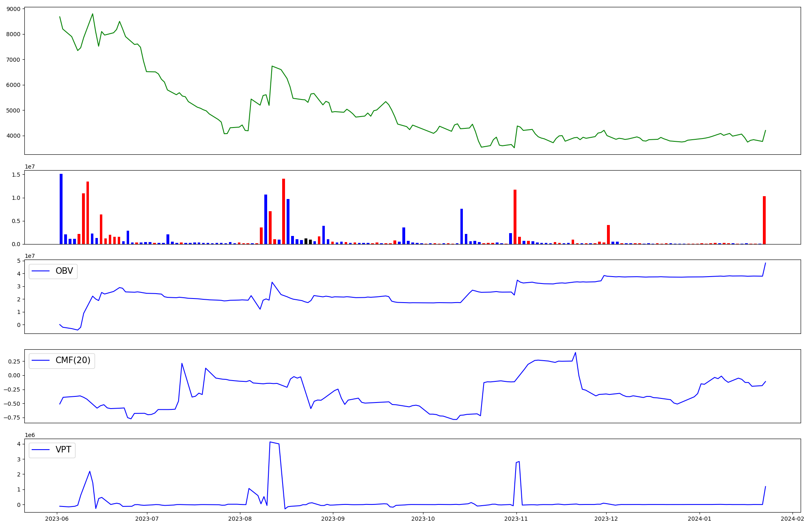Click the 2023-12 date tick label
The image size is (812, 528).
click(606, 519)
